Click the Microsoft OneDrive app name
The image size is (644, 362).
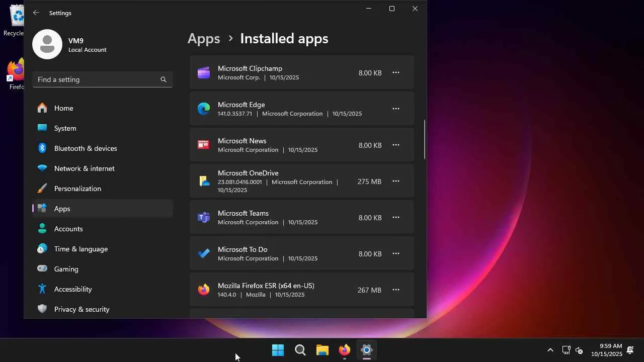(248, 173)
